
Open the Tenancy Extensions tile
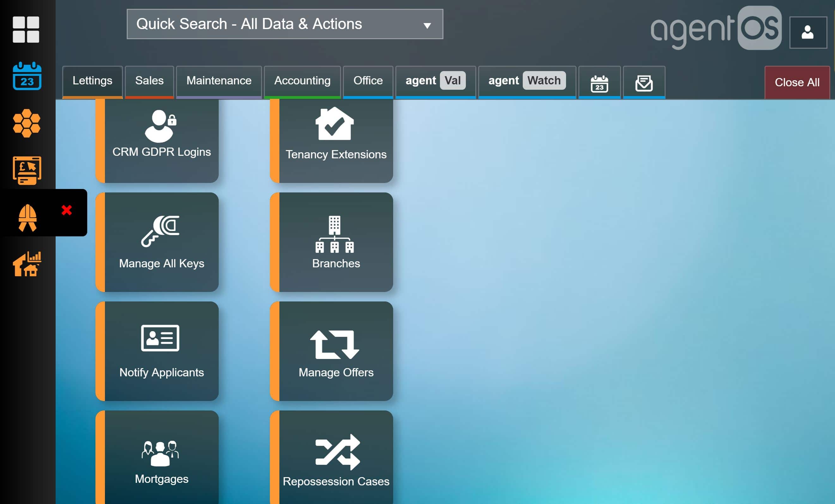(x=332, y=141)
